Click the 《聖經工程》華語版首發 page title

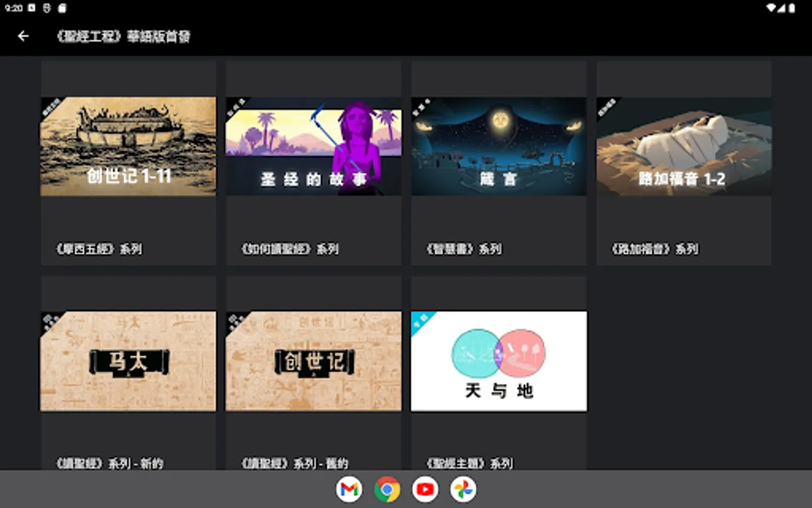[123, 37]
